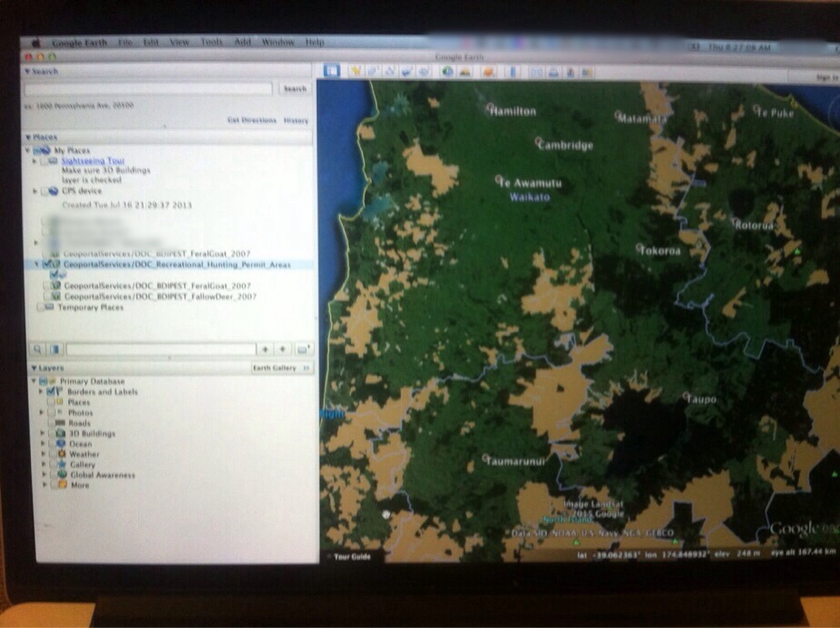Expand the Global Awareness layer node
This screenshot has height=628, width=840.
pyautogui.click(x=44, y=475)
